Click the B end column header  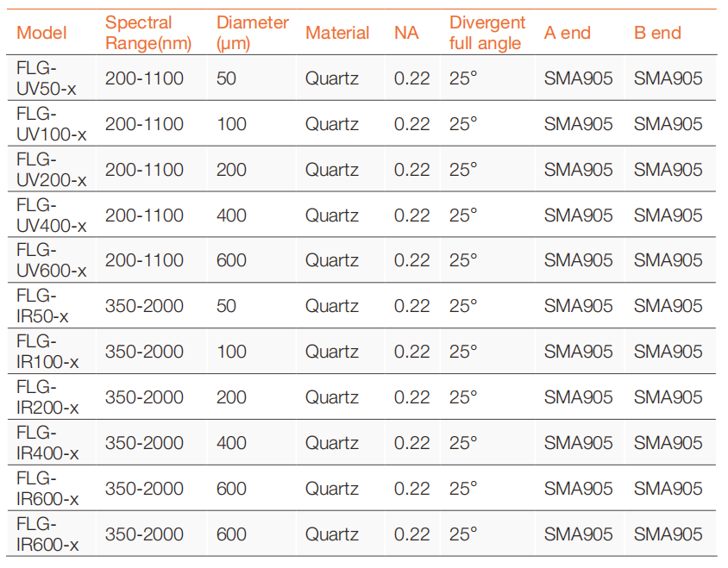pyautogui.click(x=657, y=34)
